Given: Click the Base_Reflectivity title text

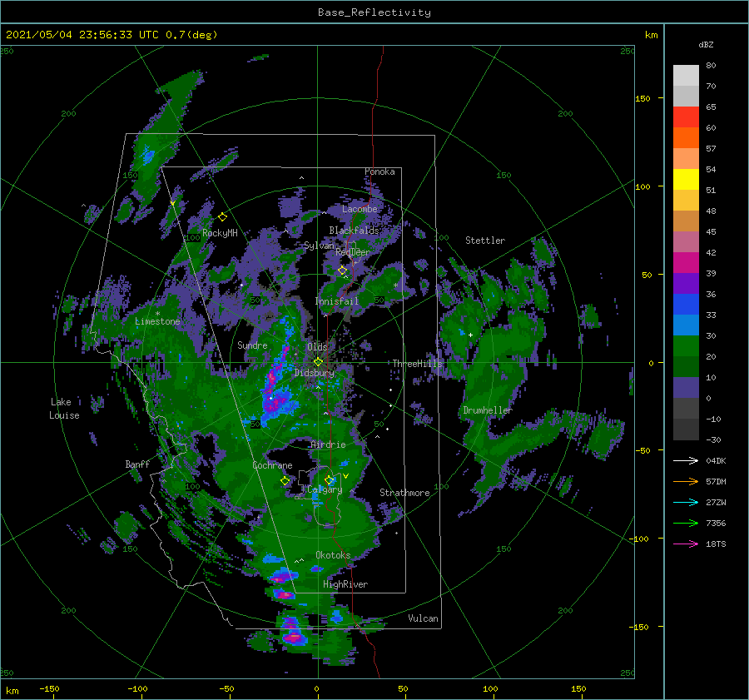Looking at the screenshot, I should (374, 12).
